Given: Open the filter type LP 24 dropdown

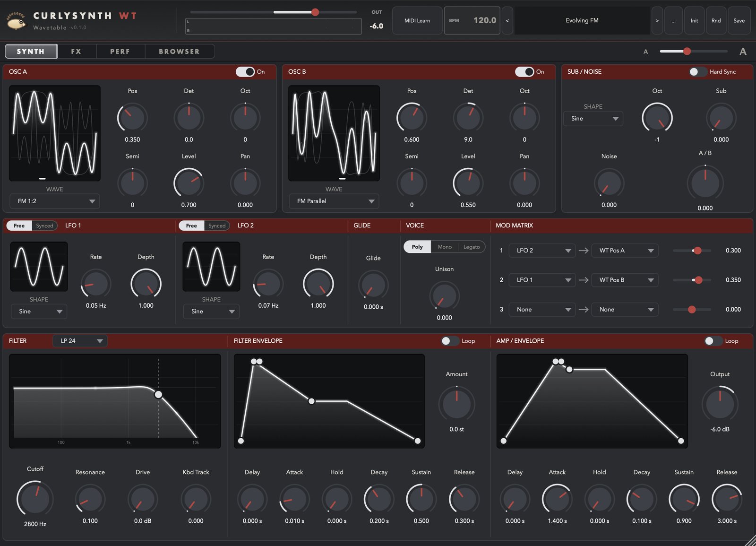Looking at the screenshot, I should click(x=80, y=341).
